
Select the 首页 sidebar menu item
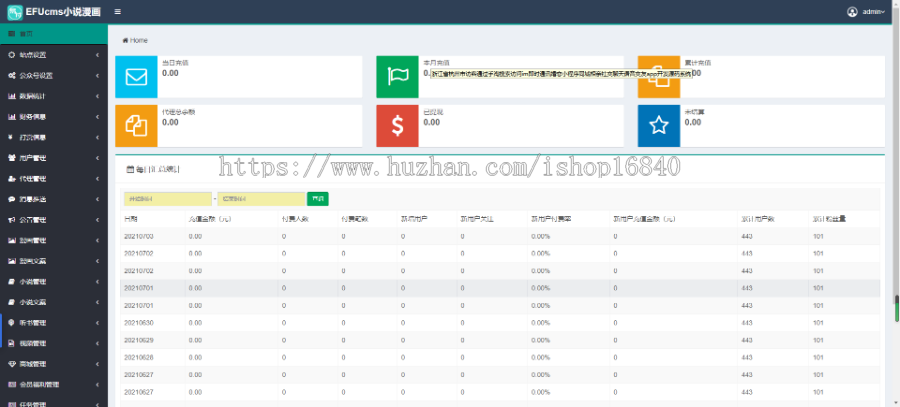(x=54, y=34)
